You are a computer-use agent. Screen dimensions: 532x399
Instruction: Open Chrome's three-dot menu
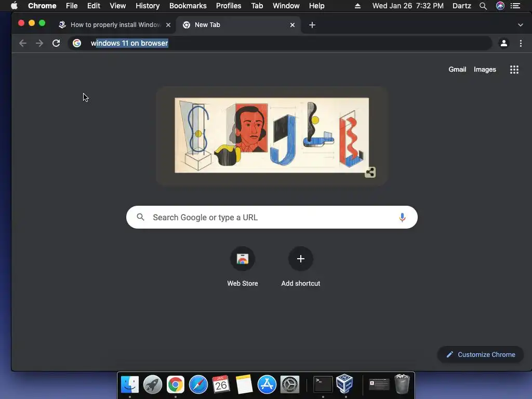(x=521, y=43)
